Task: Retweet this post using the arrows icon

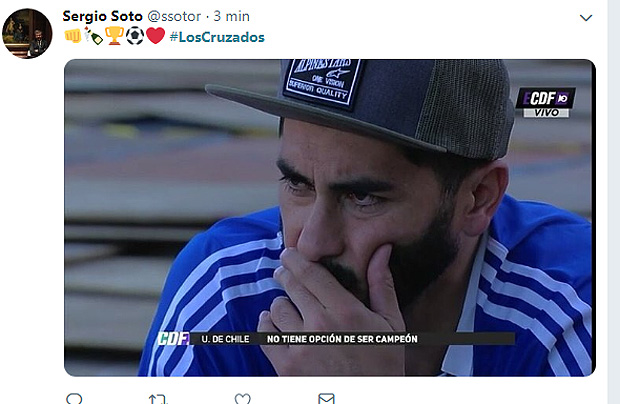Action: [158, 399]
